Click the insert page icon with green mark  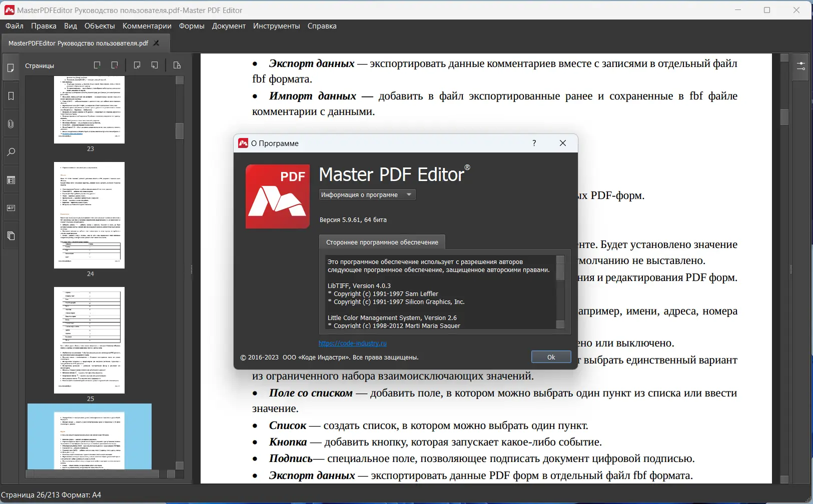coord(97,65)
